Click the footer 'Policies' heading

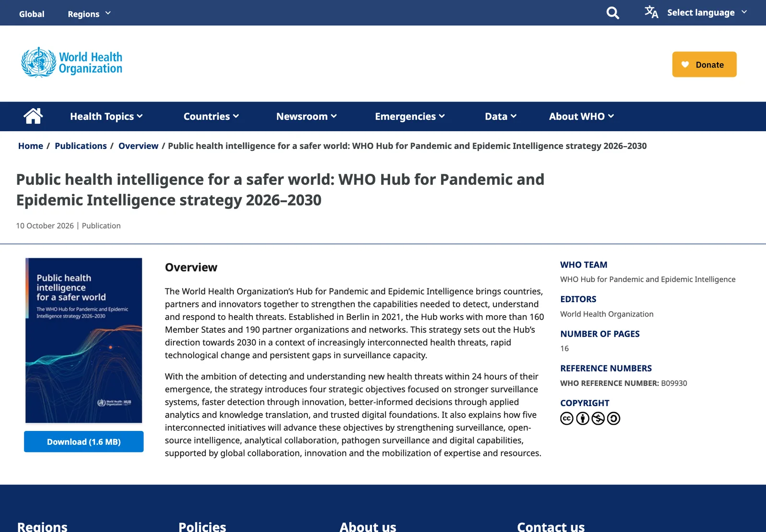click(202, 526)
